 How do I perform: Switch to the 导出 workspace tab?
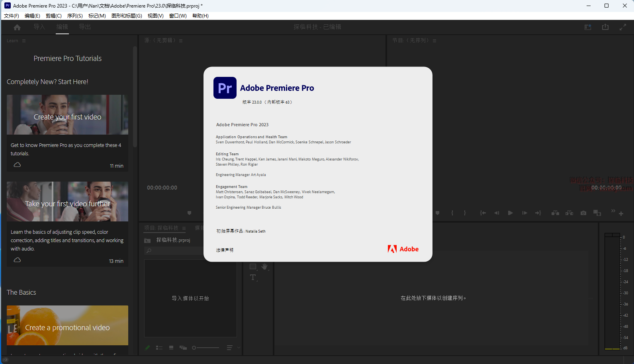[85, 27]
